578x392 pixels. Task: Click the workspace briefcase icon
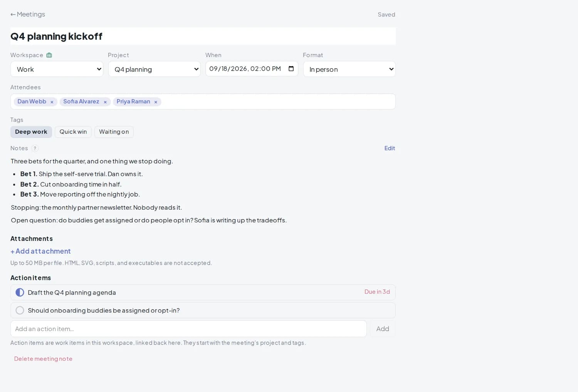coord(49,55)
